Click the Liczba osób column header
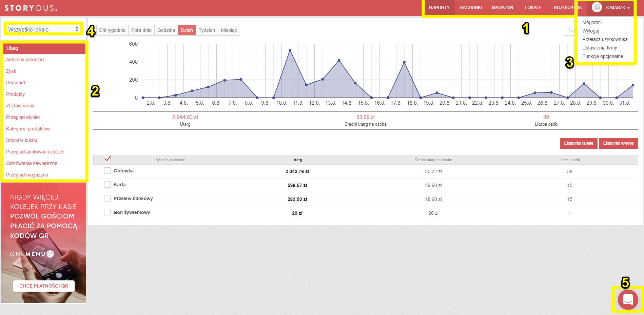 point(570,160)
